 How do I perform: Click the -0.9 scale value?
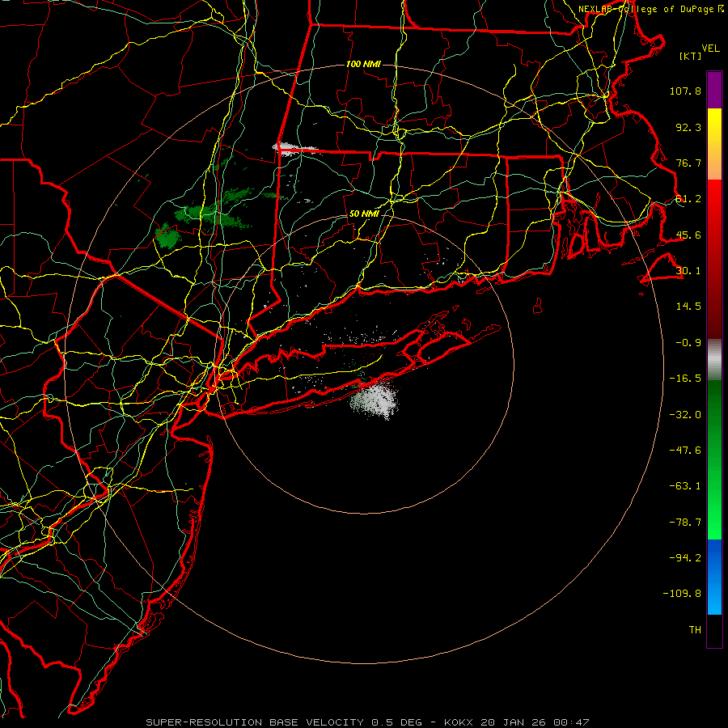[688, 343]
